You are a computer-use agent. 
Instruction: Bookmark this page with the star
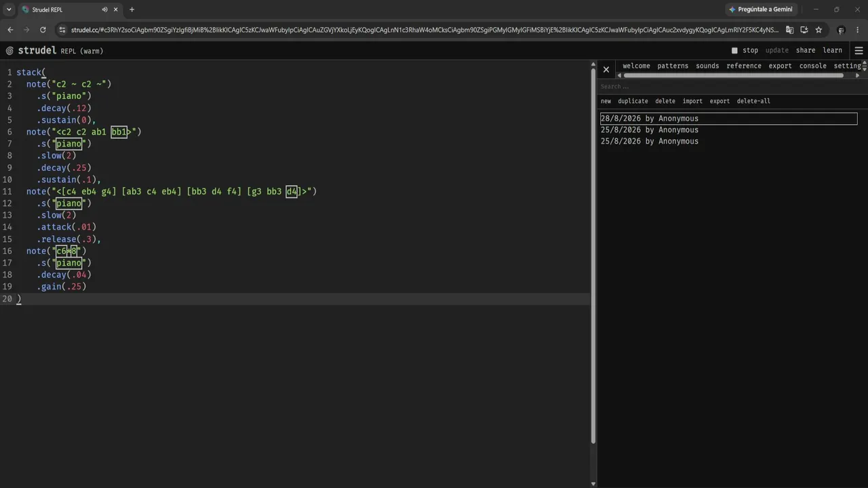(x=818, y=30)
